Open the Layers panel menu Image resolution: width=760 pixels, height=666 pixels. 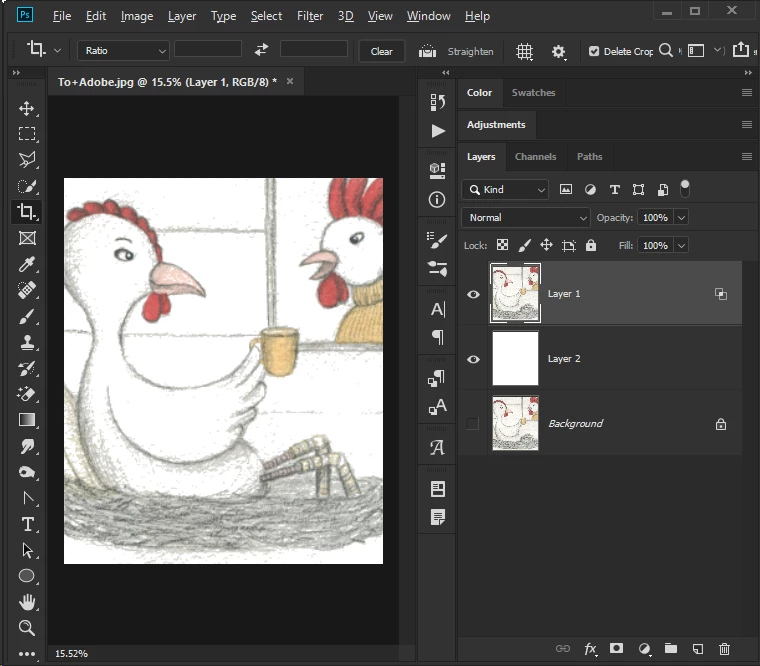pos(746,157)
